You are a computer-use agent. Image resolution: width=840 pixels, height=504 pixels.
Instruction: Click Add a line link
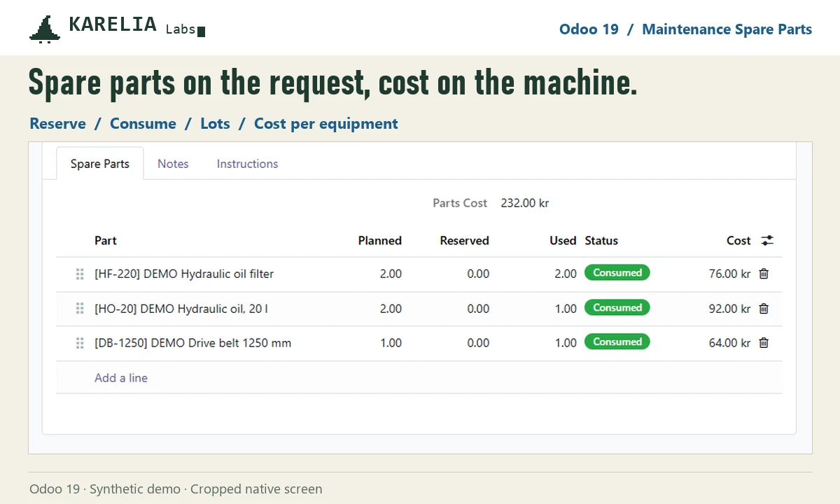pos(121,378)
